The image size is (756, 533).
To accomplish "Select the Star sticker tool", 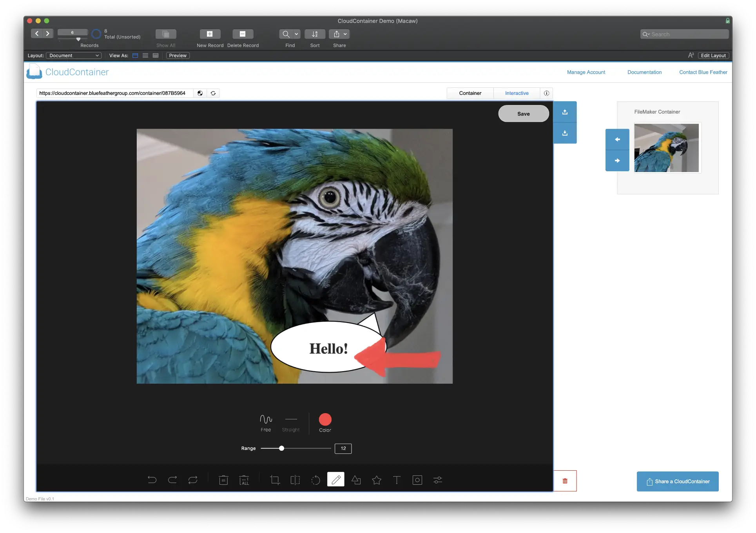I will tap(377, 480).
